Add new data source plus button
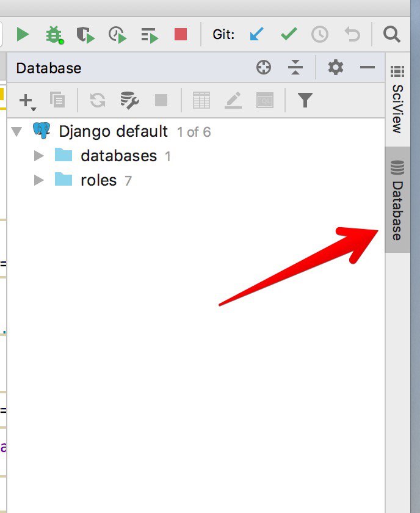Image resolution: width=420 pixels, height=513 pixels. 27,101
